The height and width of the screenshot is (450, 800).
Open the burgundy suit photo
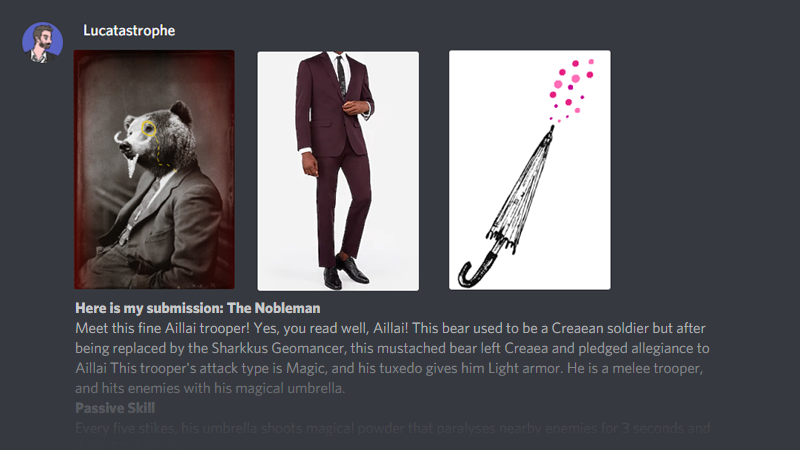pos(338,171)
